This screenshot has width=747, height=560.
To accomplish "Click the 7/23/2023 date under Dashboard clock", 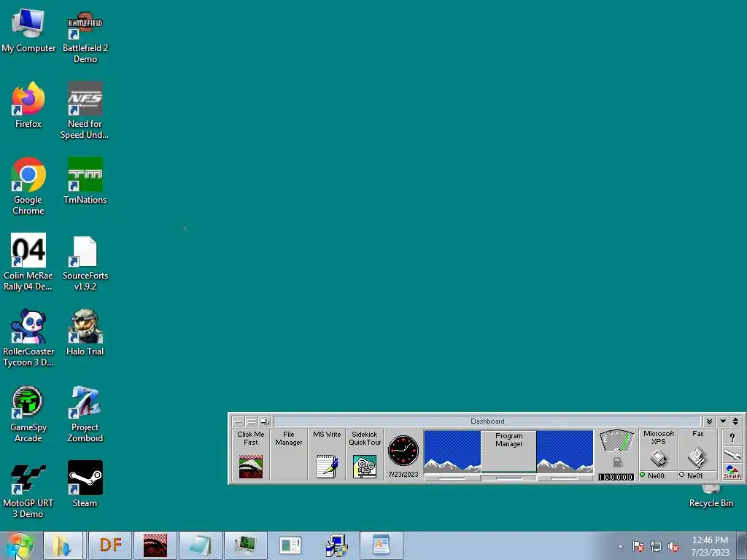I will (x=403, y=474).
